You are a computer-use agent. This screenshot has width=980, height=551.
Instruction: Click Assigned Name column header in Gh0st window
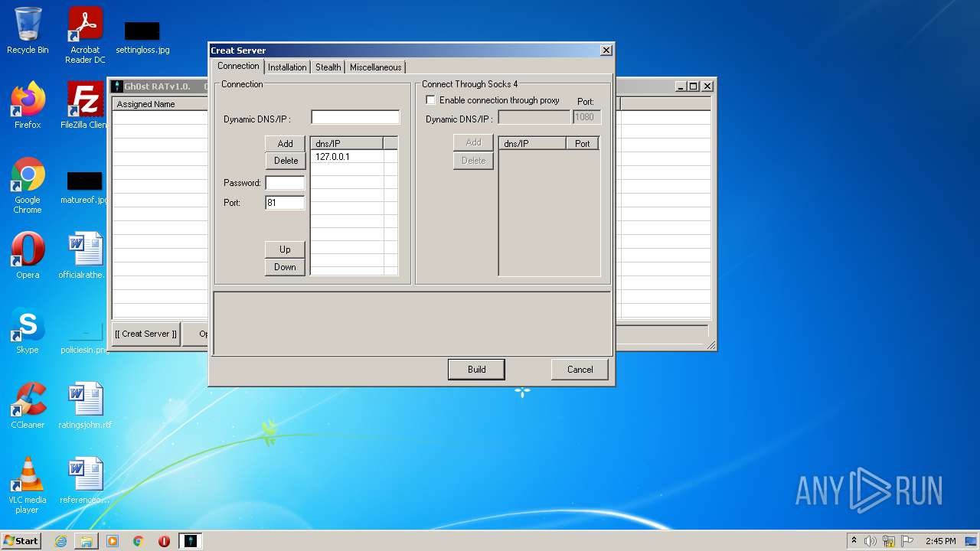[x=160, y=104]
